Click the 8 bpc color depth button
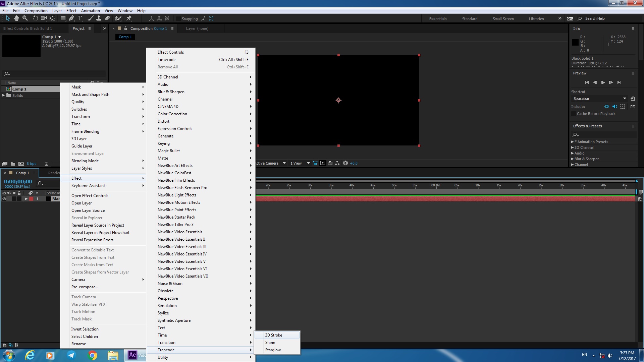This screenshot has height=362, width=644. [x=32, y=164]
